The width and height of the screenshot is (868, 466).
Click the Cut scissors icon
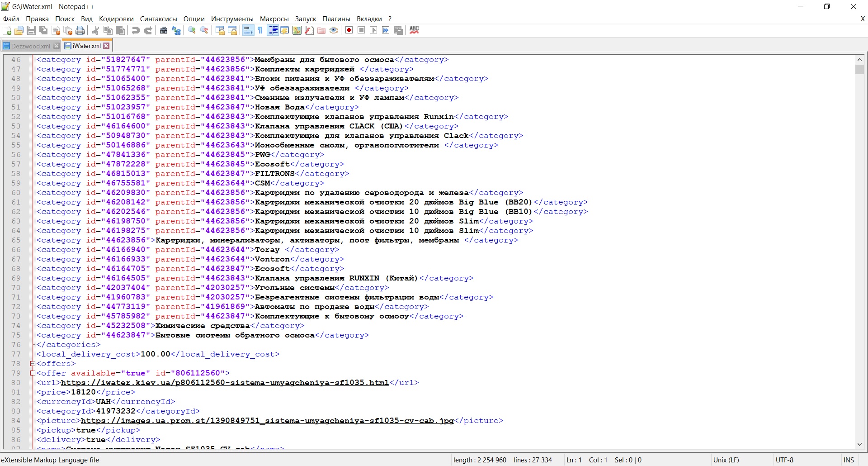(x=95, y=30)
